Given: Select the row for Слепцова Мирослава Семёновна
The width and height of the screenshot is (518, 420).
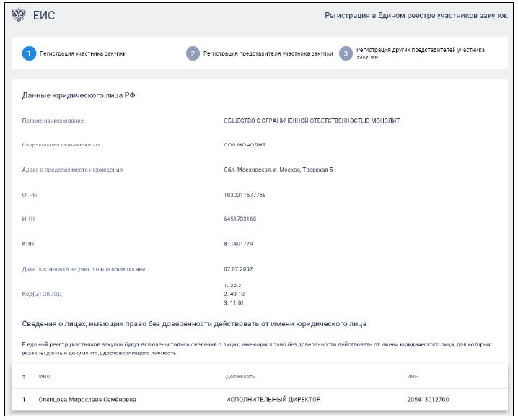Looking at the screenshot, I should pyautogui.click(x=87, y=399).
